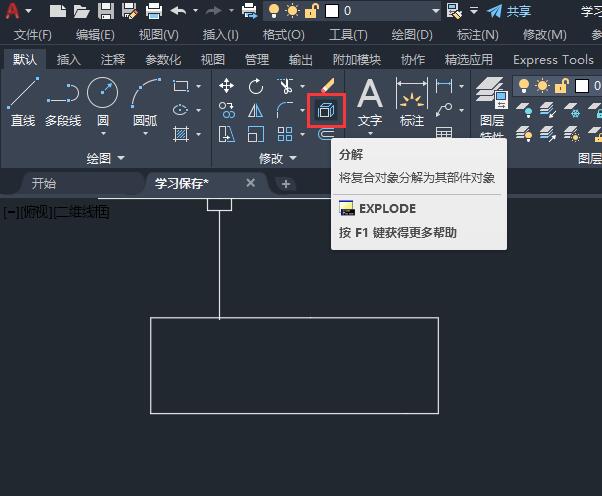Click the Table icon in annotation panel
The image size is (602, 496).
[x=444, y=133]
